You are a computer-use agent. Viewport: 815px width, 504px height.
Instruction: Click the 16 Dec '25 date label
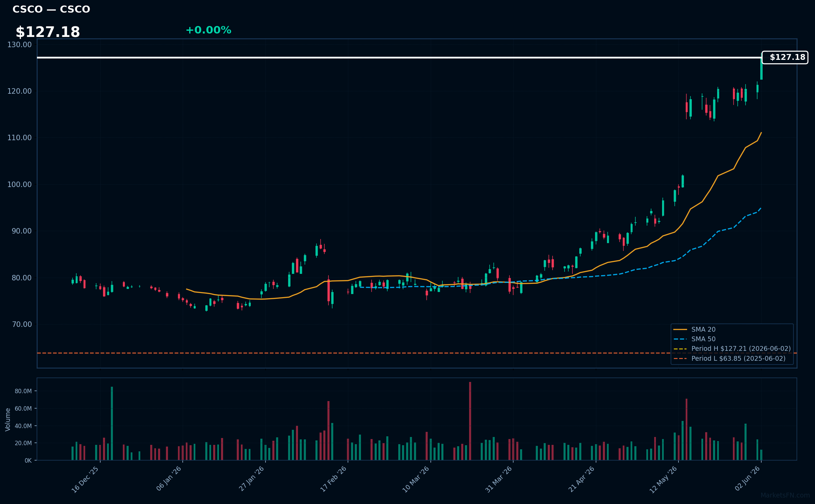click(86, 479)
